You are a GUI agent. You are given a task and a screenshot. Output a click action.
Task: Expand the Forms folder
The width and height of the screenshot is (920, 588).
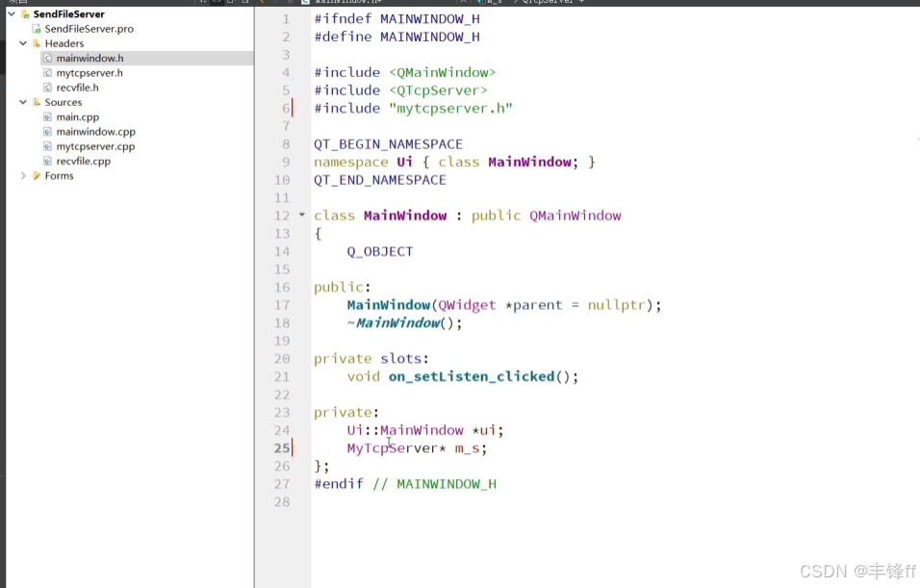pos(23,175)
